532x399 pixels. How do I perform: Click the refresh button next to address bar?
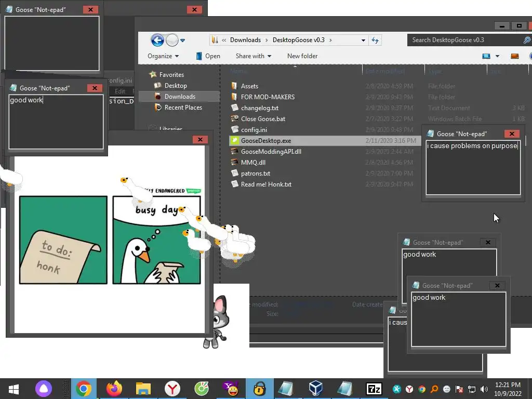(x=375, y=40)
